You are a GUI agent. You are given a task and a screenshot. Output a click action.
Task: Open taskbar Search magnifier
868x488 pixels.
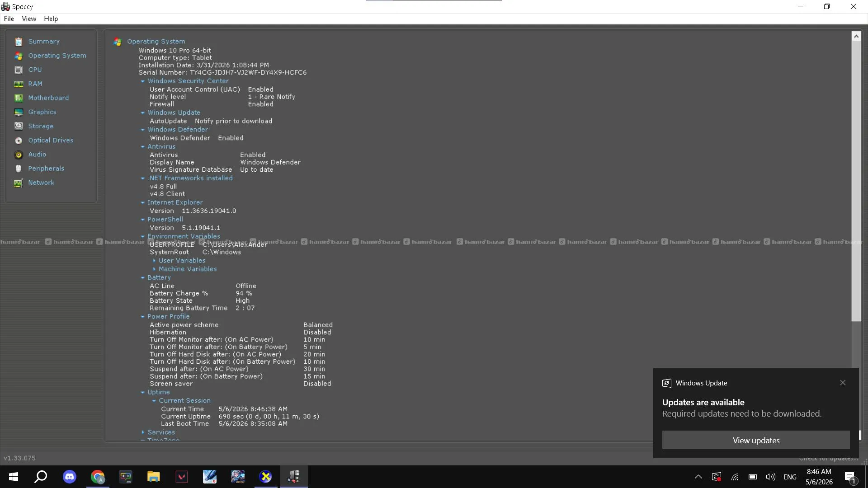pos(41,477)
